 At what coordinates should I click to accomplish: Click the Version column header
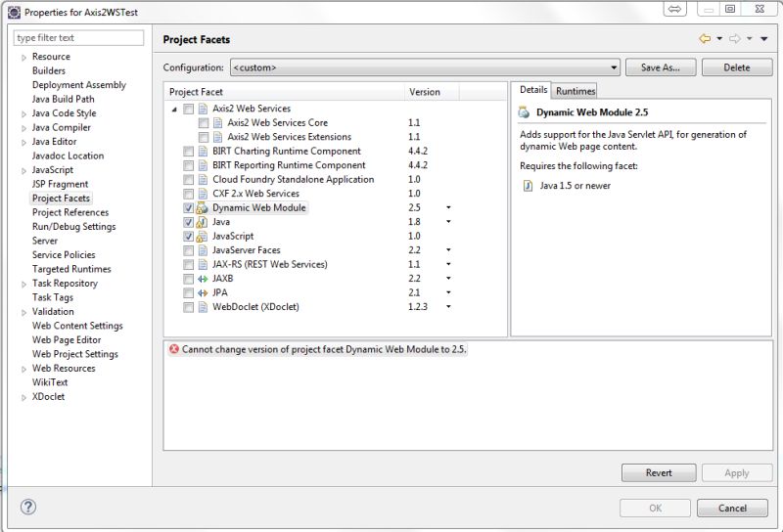432,92
